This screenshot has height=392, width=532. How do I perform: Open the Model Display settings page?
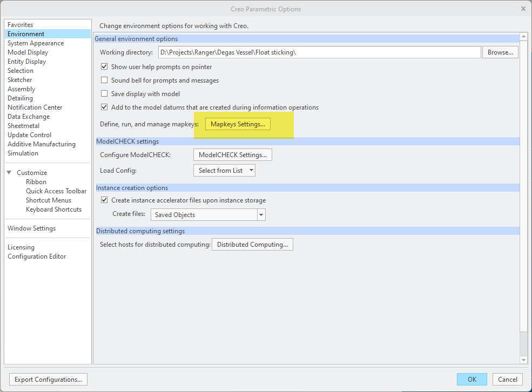28,52
